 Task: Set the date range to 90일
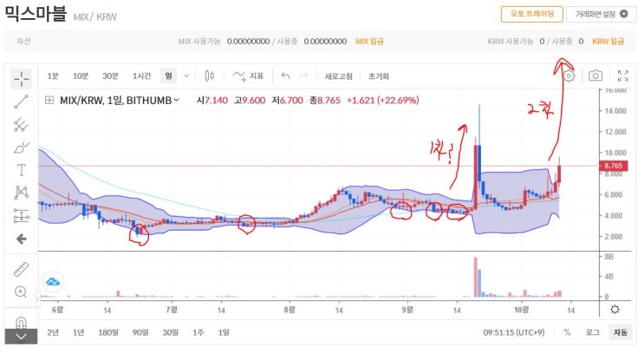tap(140, 332)
